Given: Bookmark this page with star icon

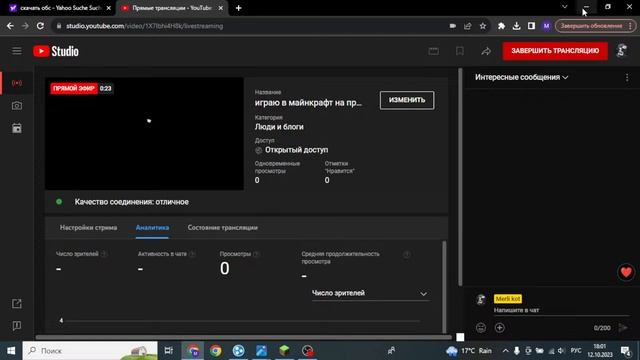Looking at the screenshot, I should [x=483, y=26].
